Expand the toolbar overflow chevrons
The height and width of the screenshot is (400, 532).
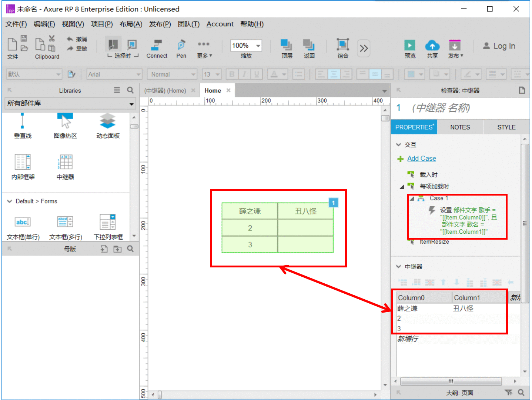(364, 48)
